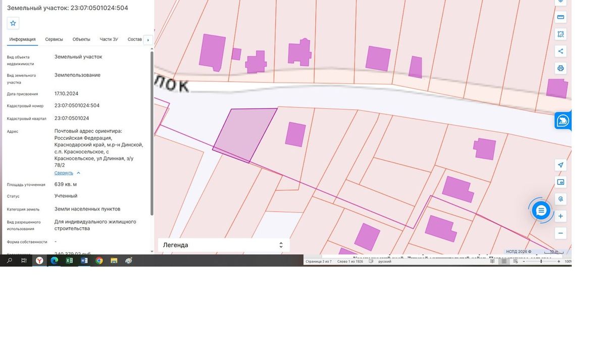Screen dimensions: 606x364
Task: Share the map link
Action: [x=561, y=51]
